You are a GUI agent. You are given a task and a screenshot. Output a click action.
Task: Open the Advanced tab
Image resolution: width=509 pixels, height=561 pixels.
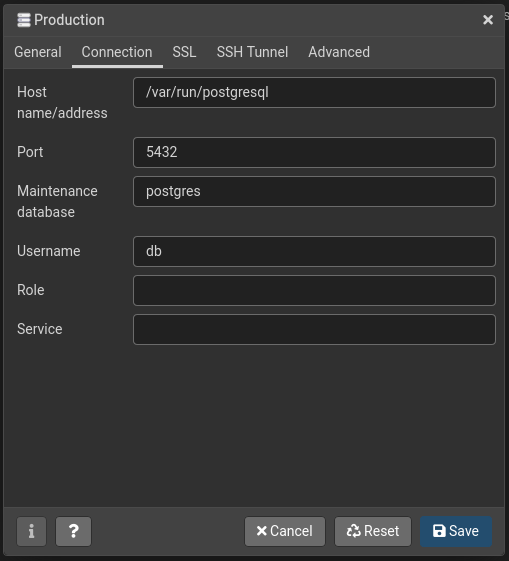click(x=339, y=52)
